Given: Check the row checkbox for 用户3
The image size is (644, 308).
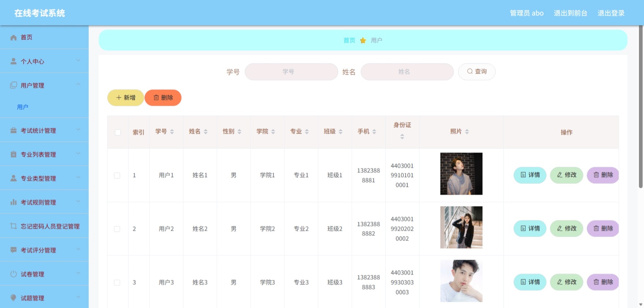Looking at the screenshot, I should (117, 282).
